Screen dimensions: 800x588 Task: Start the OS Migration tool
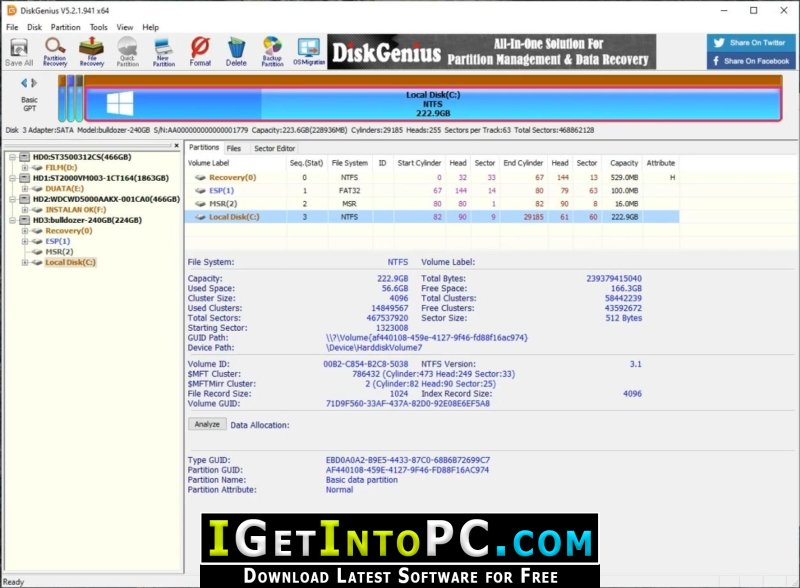[x=309, y=52]
